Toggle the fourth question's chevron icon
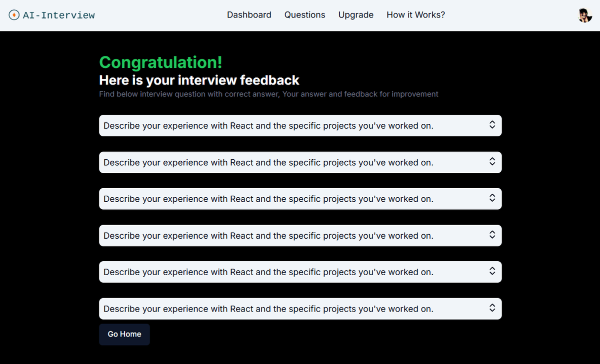 click(x=492, y=235)
